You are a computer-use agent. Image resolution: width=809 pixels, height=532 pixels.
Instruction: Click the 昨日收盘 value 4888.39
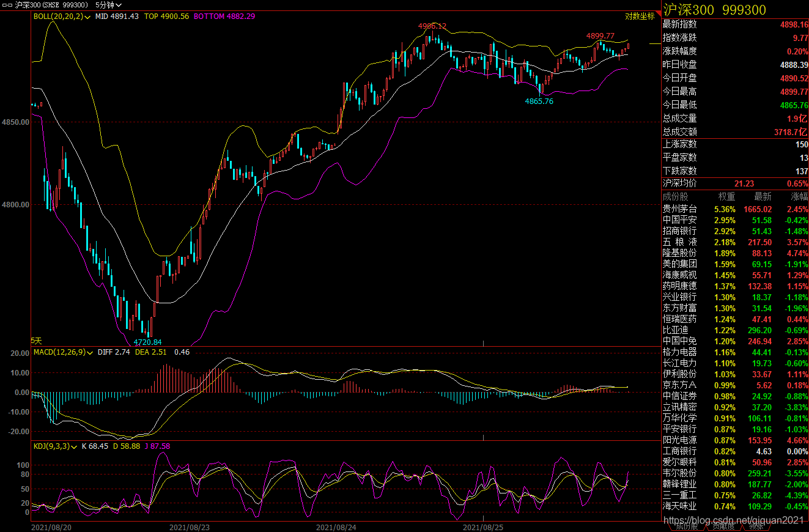[x=794, y=65]
